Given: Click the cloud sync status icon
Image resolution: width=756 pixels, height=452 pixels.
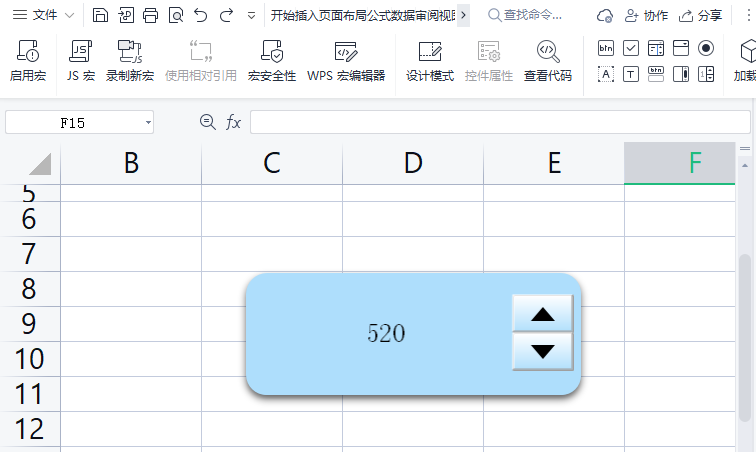Looking at the screenshot, I should pos(605,16).
